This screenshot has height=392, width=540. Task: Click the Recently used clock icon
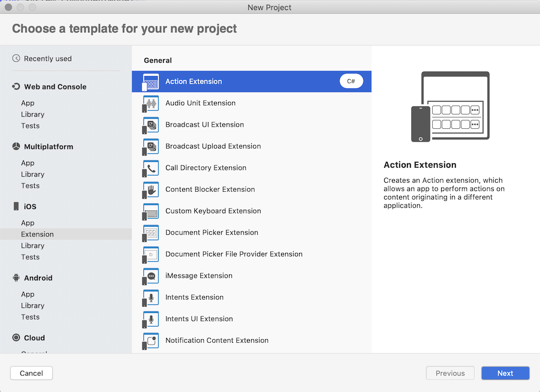pos(16,58)
